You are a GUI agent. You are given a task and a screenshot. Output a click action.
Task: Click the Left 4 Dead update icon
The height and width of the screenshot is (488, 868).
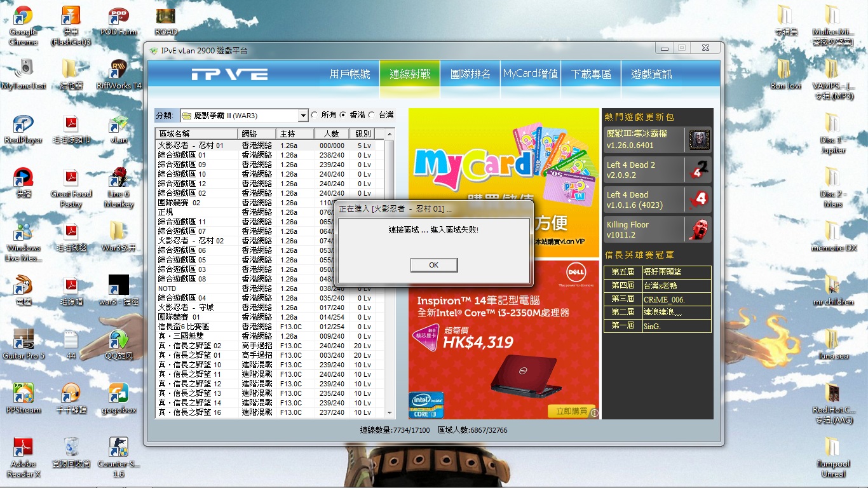pyautogui.click(x=699, y=200)
